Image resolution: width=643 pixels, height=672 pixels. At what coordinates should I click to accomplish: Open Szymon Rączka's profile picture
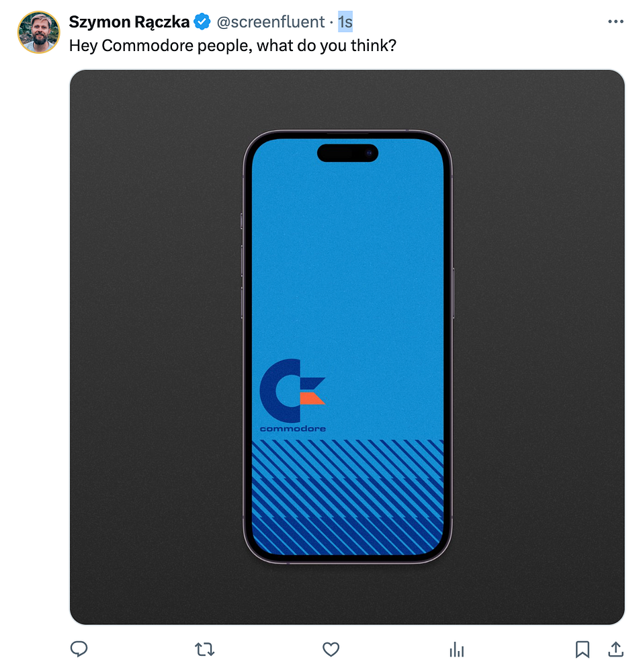pyautogui.click(x=38, y=32)
